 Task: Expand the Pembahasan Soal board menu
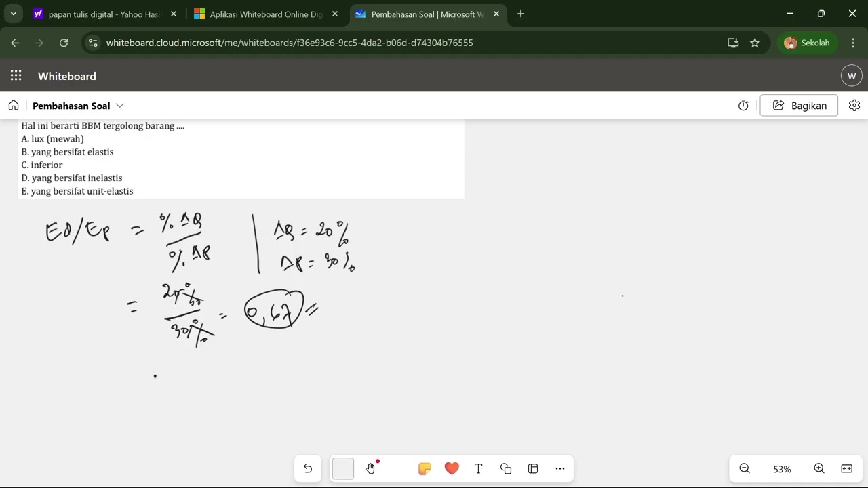[x=120, y=106]
